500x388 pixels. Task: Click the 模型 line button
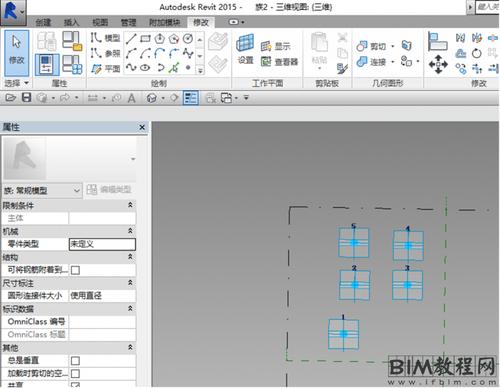(105, 38)
